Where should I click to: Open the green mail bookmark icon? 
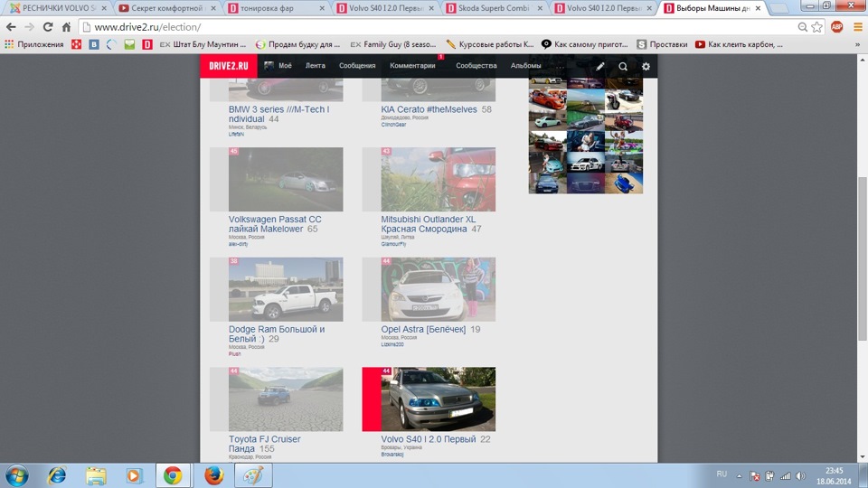[x=129, y=44]
